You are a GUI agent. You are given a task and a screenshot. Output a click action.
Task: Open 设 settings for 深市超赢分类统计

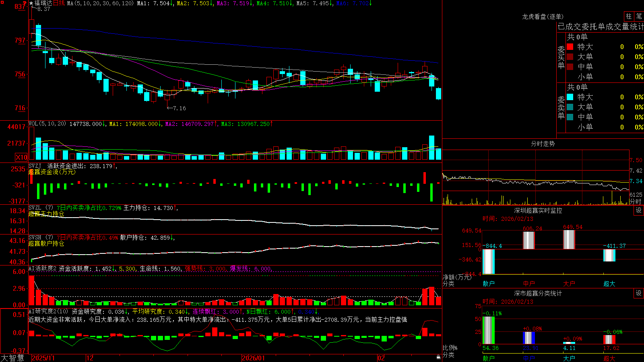pos(639,293)
